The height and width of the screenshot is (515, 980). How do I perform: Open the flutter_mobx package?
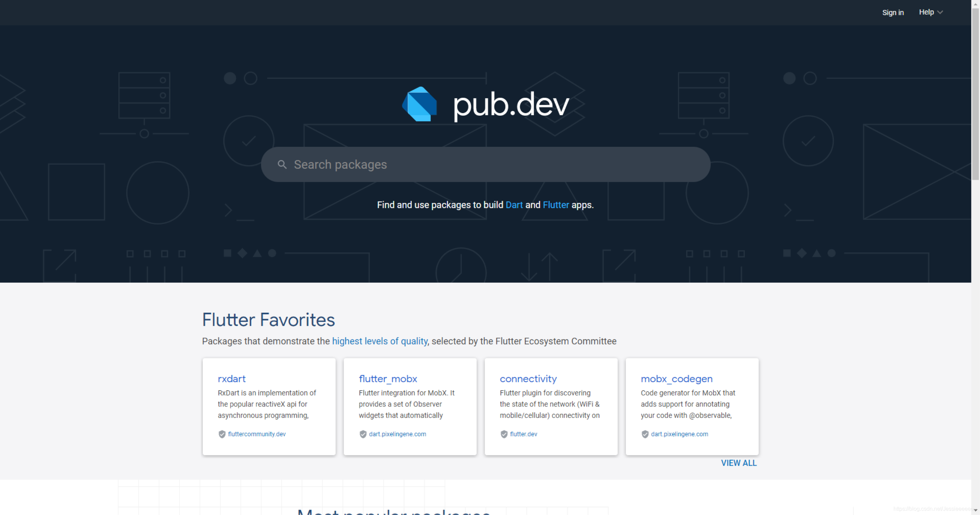pos(388,379)
